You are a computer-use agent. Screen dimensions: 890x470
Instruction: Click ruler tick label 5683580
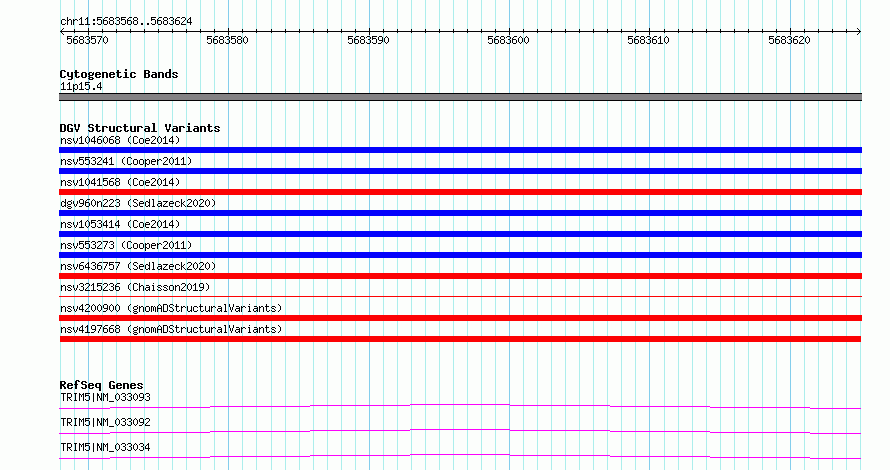(228, 40)
